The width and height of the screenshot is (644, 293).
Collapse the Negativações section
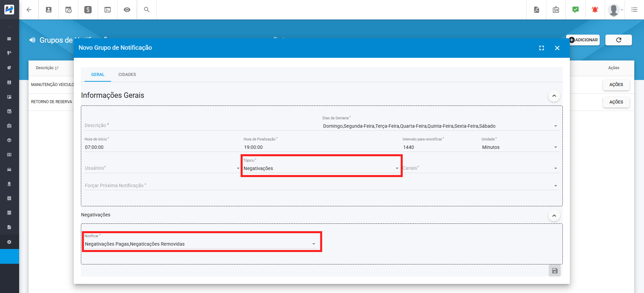click(x=554, y=215)
